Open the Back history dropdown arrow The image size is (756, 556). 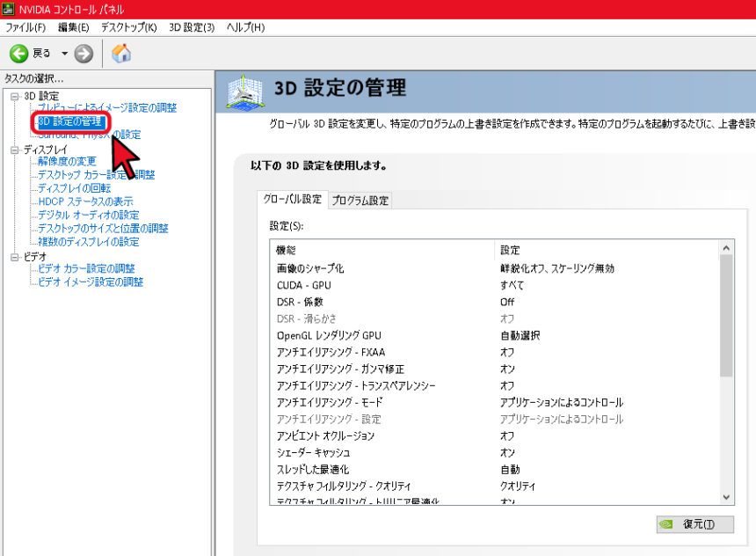tap(64, 54)
